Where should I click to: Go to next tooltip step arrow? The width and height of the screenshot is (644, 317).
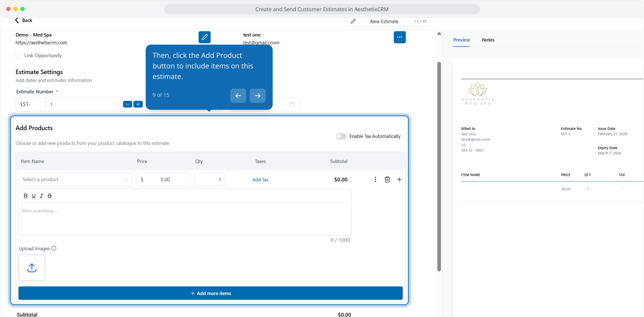click(x=257, y=96)
